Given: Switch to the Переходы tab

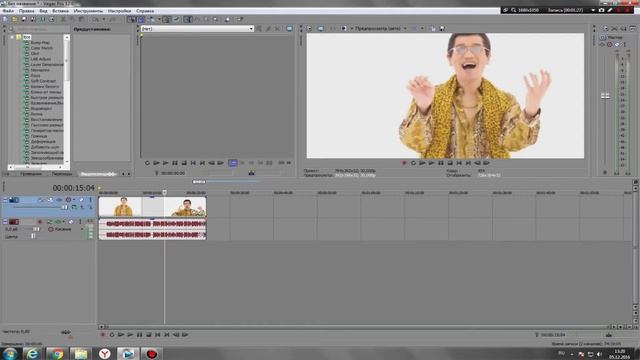Looking at the screenshot, I should pyautogui.click(x=62, y=174).
